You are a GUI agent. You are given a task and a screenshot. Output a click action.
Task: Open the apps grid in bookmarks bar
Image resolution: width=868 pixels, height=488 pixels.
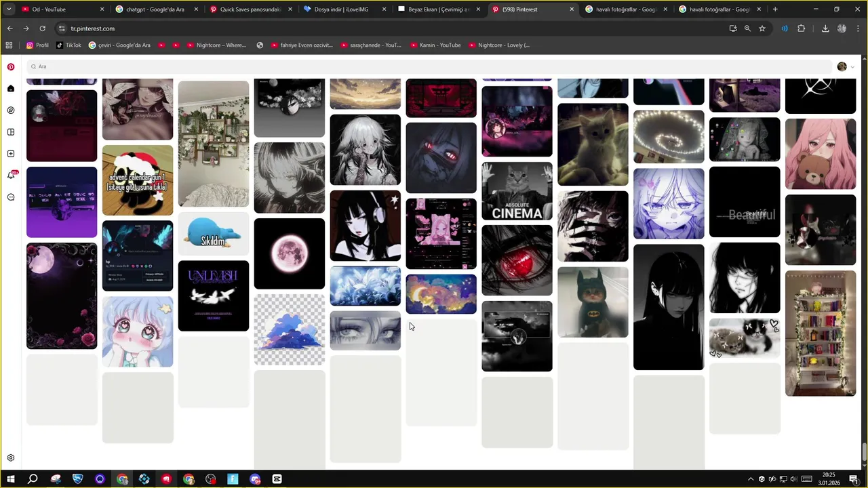tap(9, 45)
